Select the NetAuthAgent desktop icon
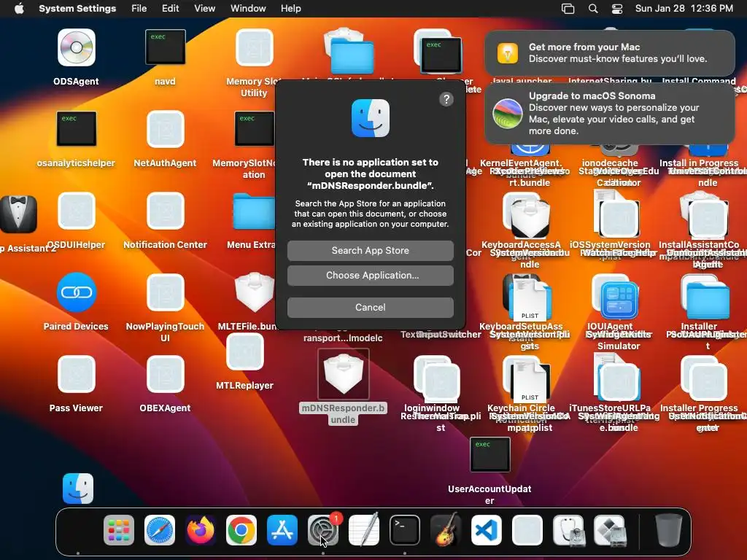 pyautogui.click(x=166, y=129)
